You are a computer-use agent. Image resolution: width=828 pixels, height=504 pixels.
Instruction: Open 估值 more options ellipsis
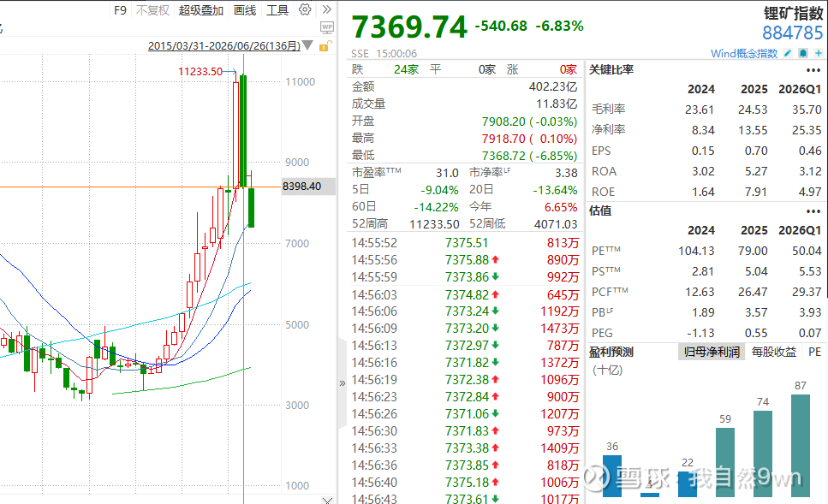813,211
